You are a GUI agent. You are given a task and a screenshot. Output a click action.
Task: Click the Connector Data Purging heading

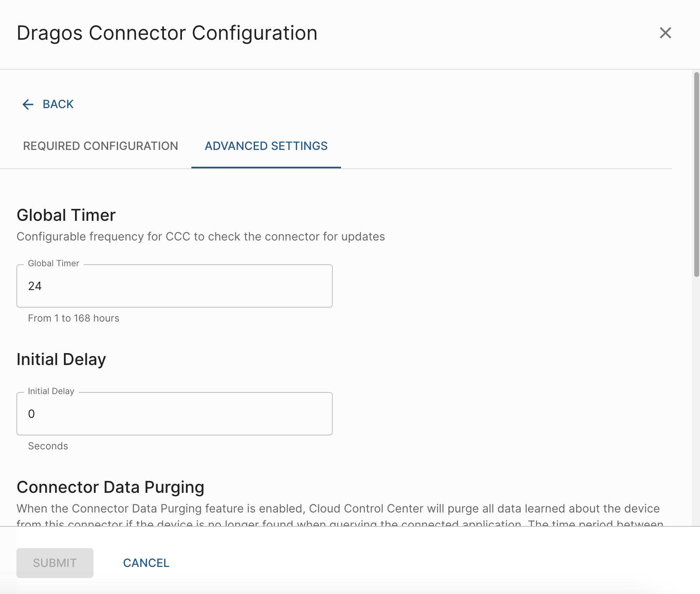pos(110,487)
